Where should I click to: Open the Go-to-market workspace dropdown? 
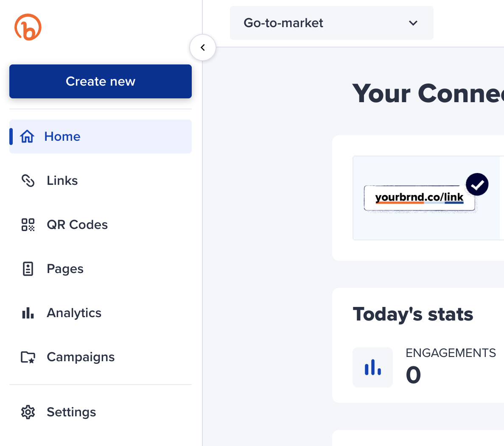coord(331,23)
